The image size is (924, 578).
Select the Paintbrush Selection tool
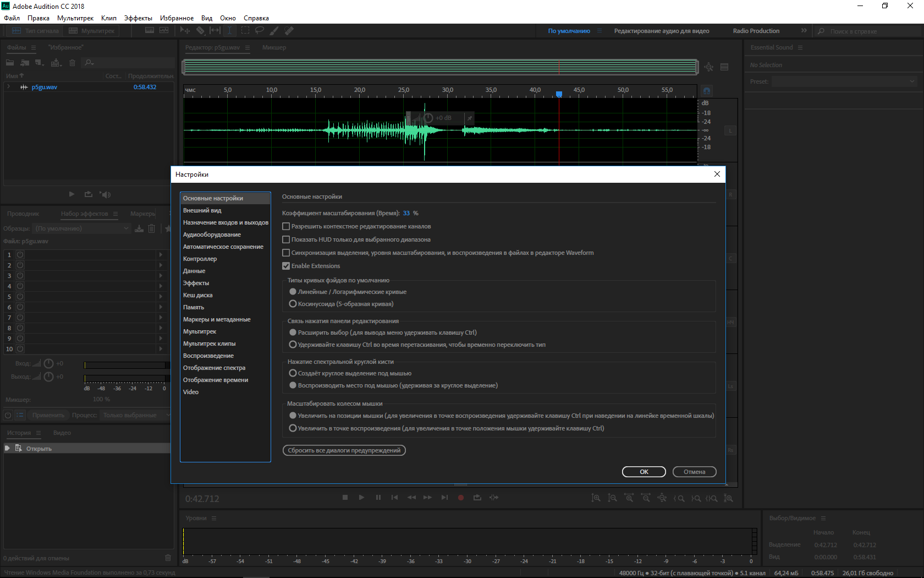pos(274,31)
